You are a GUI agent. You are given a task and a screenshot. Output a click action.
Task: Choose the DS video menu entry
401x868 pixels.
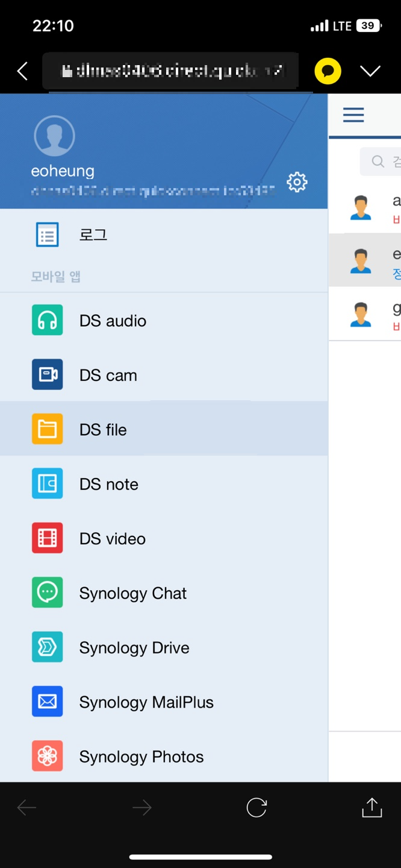point(164,538)
